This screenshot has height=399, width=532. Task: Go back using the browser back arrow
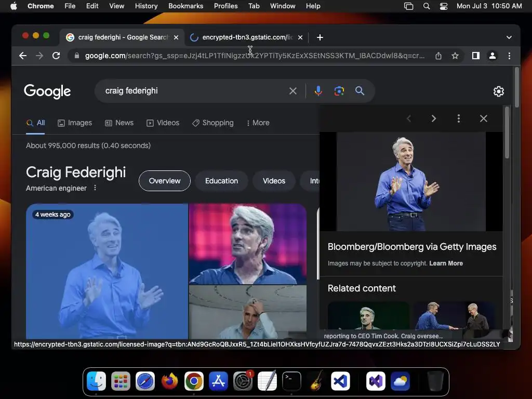(x=23, y=56)
